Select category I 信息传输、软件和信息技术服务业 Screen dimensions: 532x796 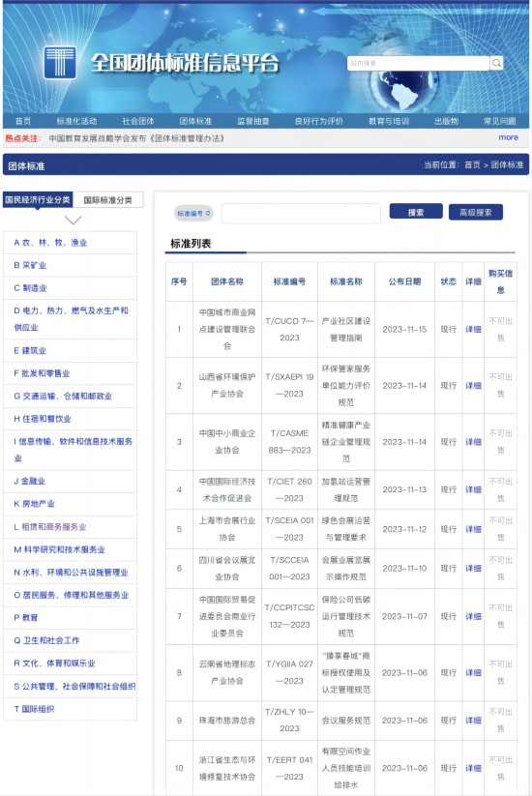73,450
